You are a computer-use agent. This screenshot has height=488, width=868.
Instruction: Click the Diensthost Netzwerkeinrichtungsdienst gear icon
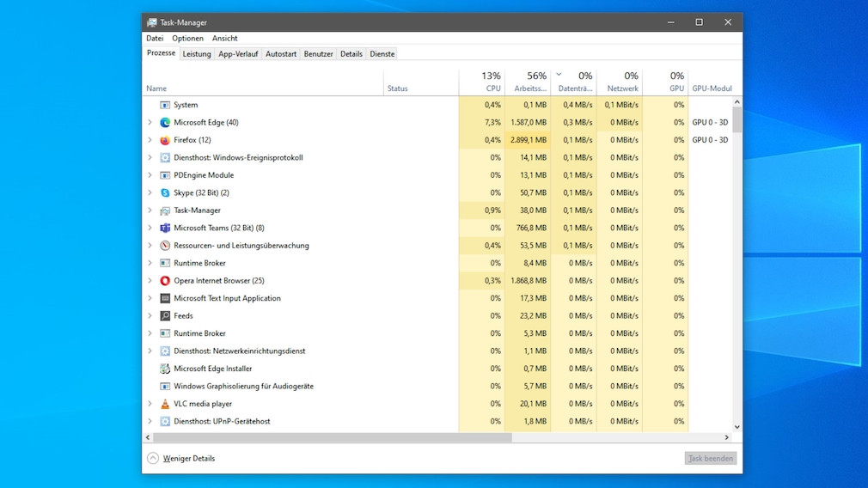coord(165,351)
